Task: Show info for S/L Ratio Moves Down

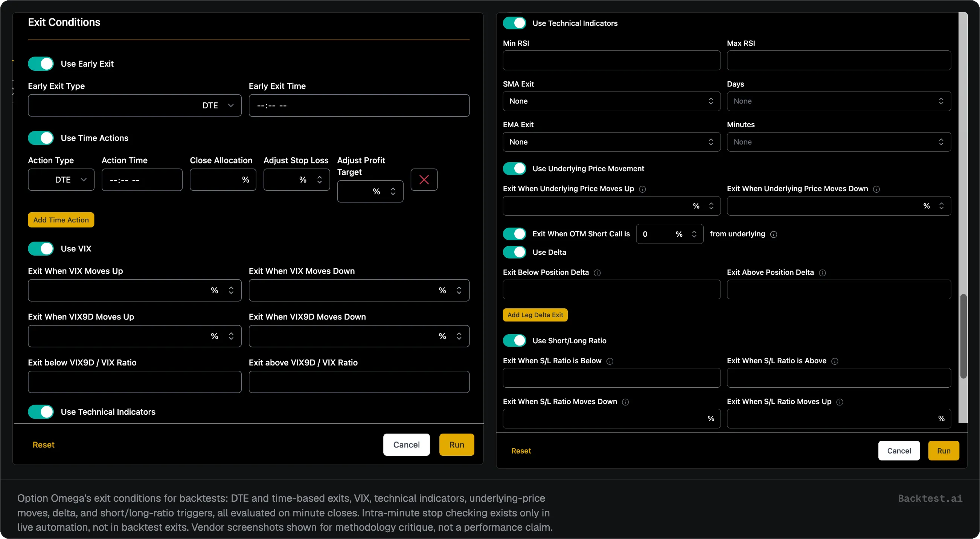Action: click(x=625, y=402)
